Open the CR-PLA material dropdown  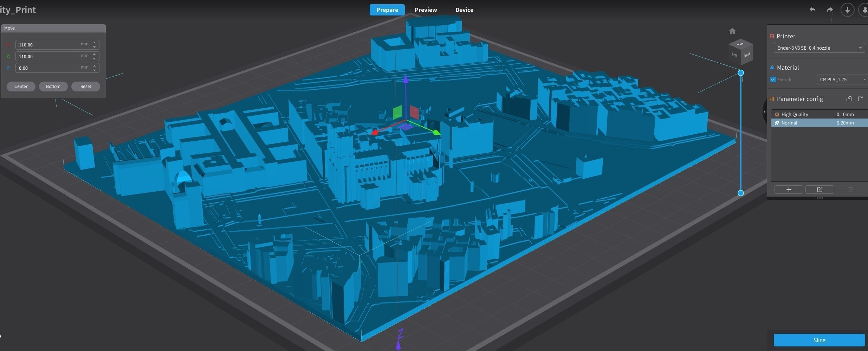pyautogui.click(x=842, y=79)
